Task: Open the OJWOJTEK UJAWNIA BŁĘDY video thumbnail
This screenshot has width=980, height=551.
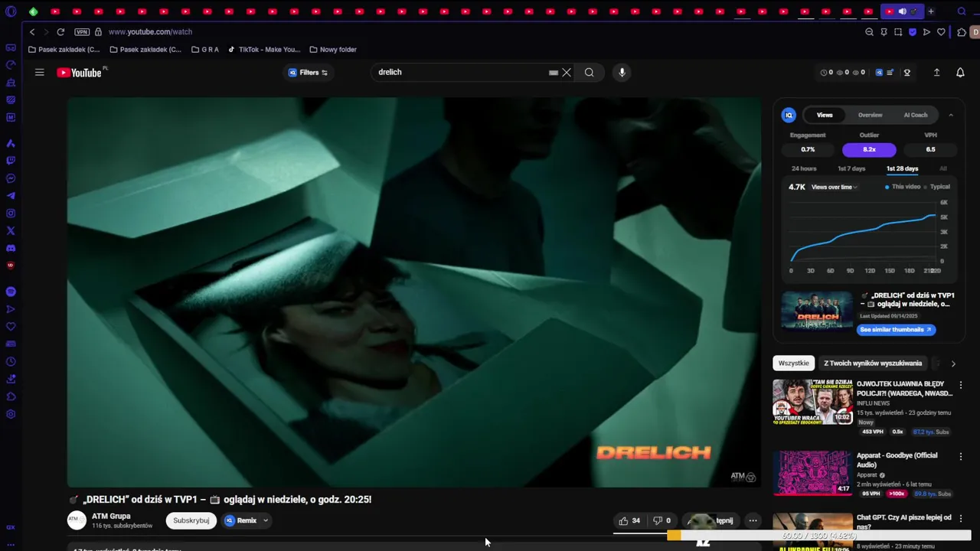Action: pos(812,402)
